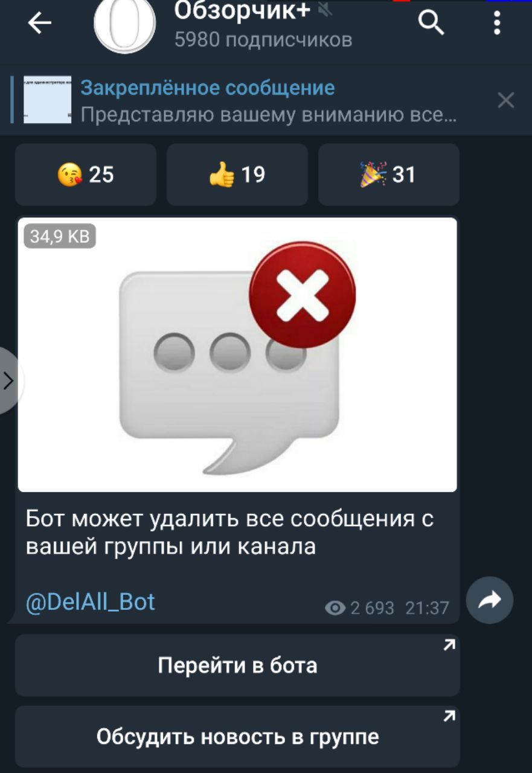Toggle the kiss emoji reaction 25
The height and width of the screenshot is (773, 532).
pos(86,175)
